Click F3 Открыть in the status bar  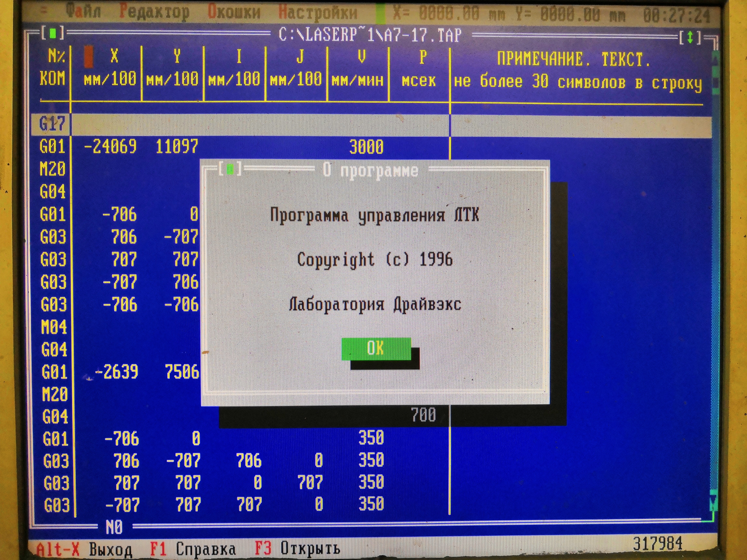297,548
